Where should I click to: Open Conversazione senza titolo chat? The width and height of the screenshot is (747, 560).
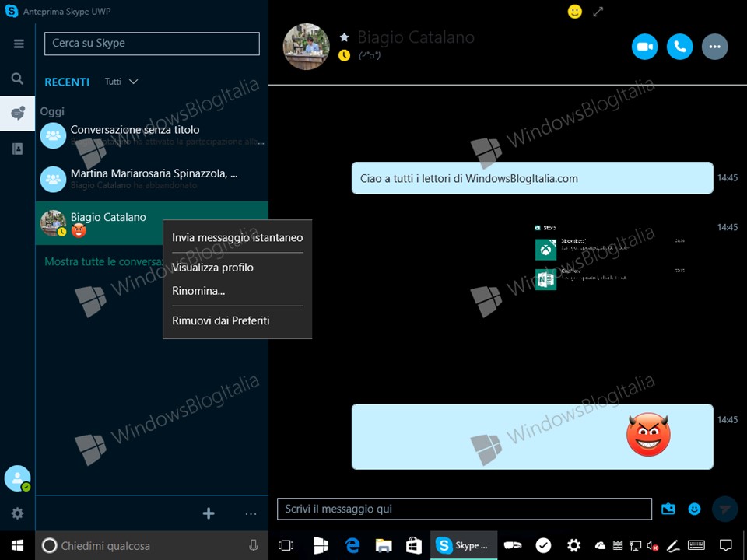coord(152,135)
